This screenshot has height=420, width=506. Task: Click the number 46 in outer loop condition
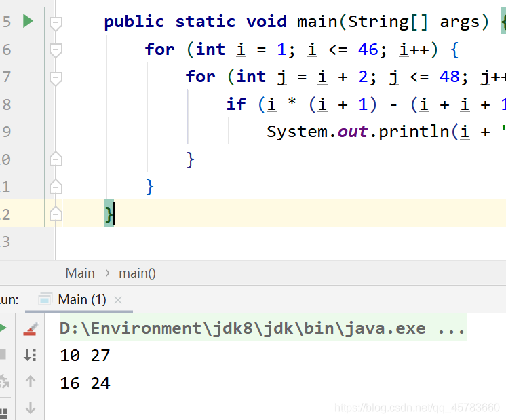point(368,50)
